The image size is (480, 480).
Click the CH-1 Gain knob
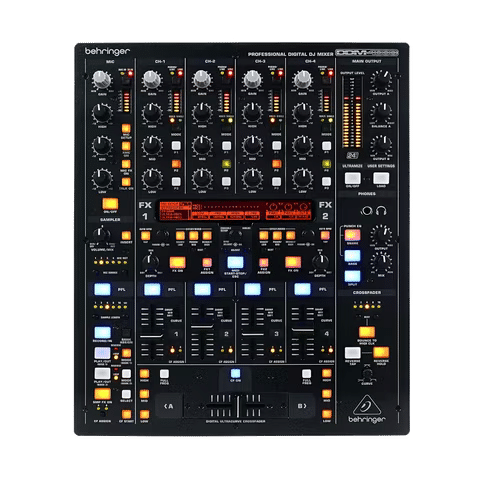[152, 79]
